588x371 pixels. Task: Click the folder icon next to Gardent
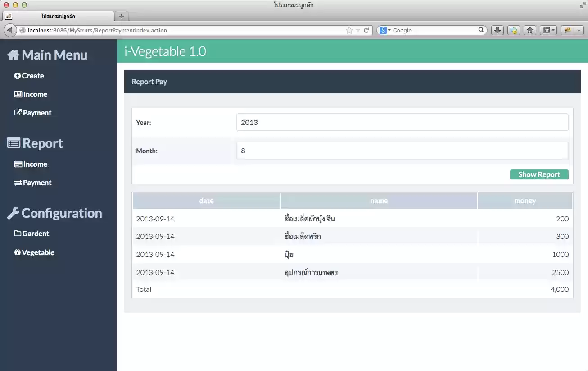[x=18, y=234]
